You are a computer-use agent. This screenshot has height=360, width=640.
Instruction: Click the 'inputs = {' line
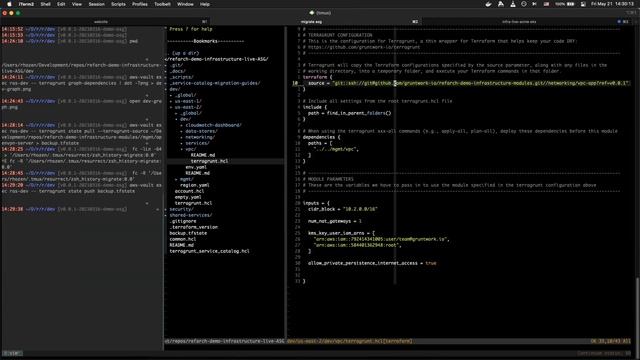[x=316, y=203]
